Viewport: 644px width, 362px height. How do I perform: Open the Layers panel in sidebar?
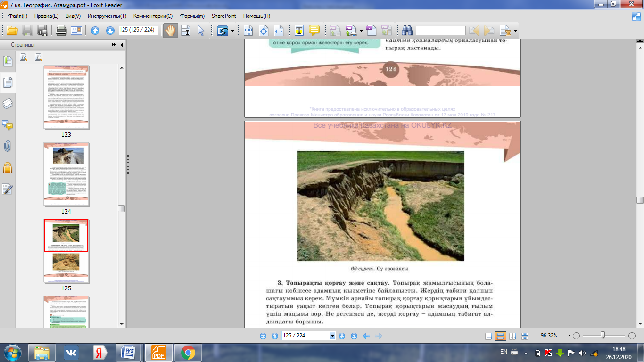8,104
